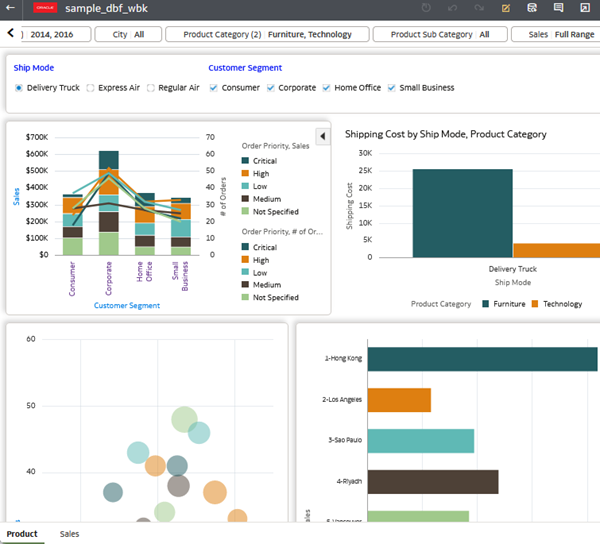
Task: Click the Oracle logo
Action: coord(46,8)
